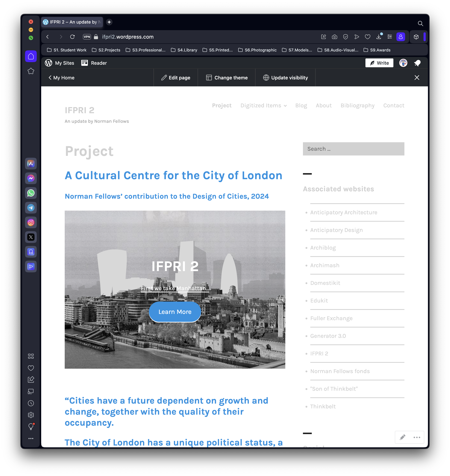Click Update visibility
Image resolution: width=450 pixels, height=476 pixels.
(285, 78)
